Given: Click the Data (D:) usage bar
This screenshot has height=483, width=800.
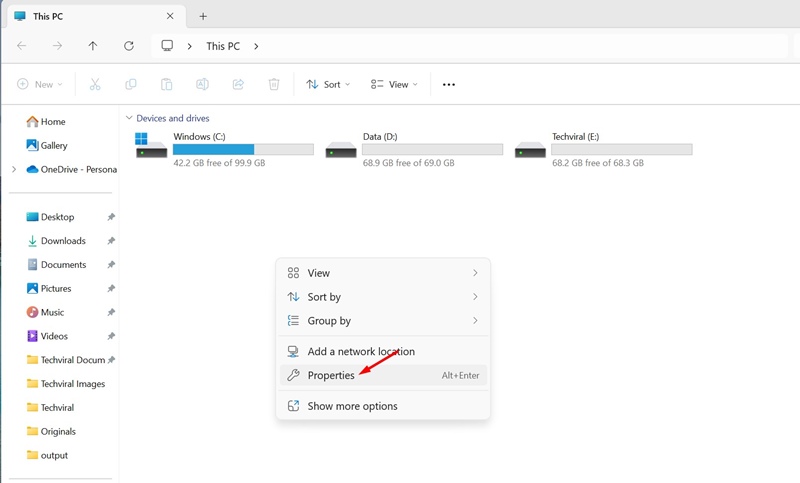Looking at the screenshot, I should tap(433, 149).
